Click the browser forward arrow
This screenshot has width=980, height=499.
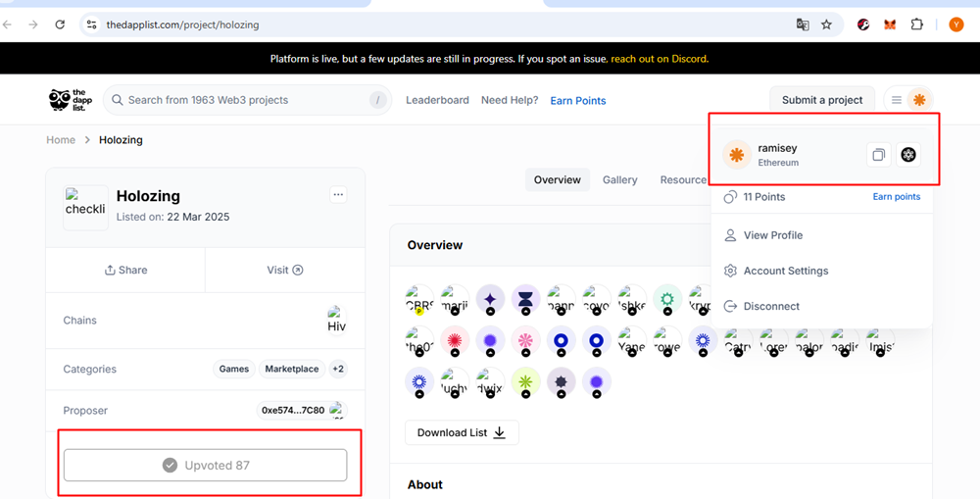(x=33, y=25)
